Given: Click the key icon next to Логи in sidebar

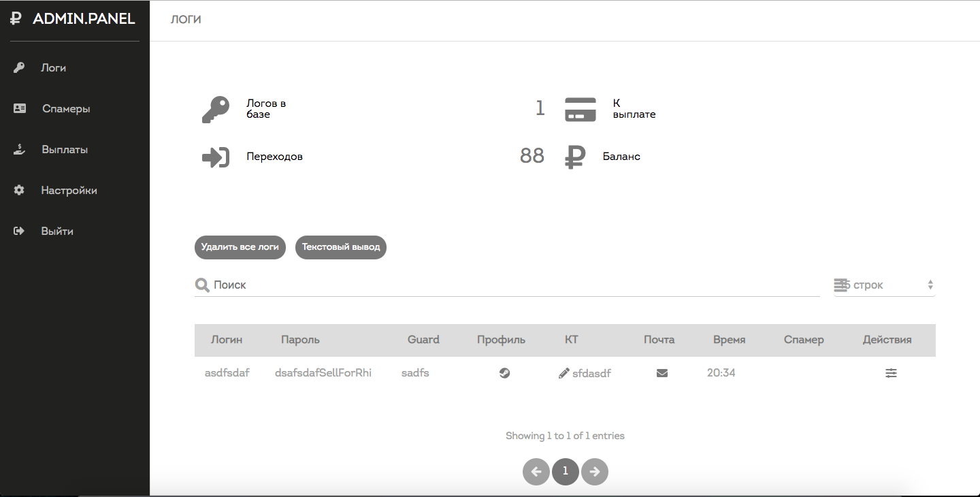Looking at the screenshot, I should pos(20,67).
